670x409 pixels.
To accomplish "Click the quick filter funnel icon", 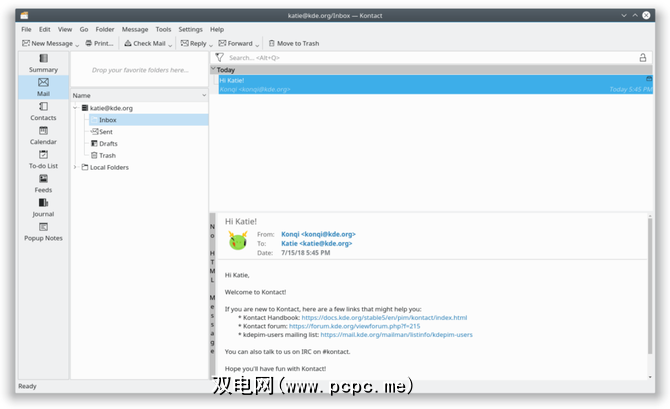I will tap(220, 57).
